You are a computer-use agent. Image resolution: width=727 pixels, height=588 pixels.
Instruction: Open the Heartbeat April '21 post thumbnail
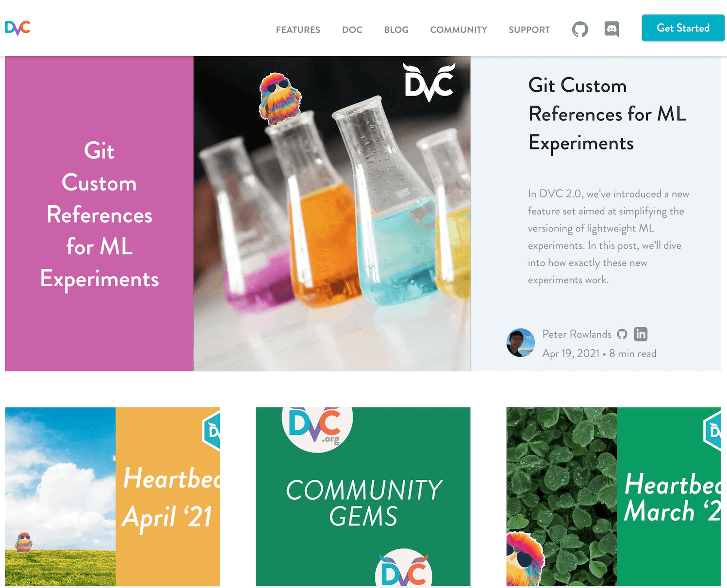click(113, 497)
